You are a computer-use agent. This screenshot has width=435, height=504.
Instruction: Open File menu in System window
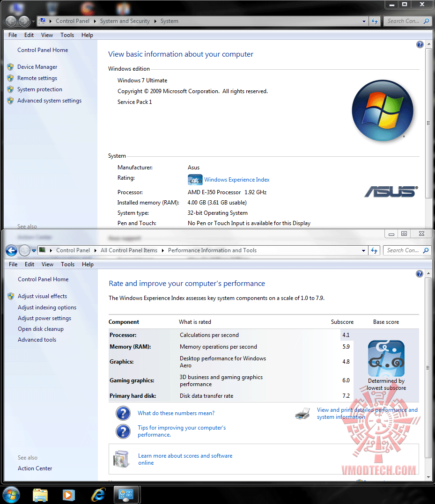[x=13, y=35]
